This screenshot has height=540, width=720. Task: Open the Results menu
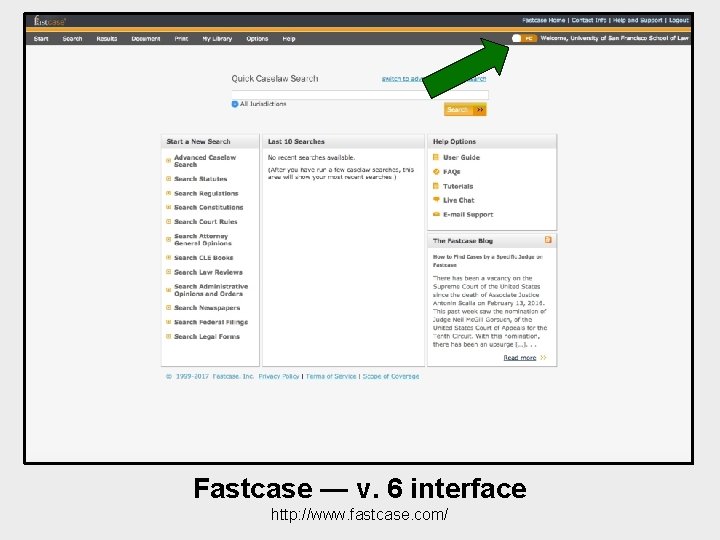tap(107, 39)
